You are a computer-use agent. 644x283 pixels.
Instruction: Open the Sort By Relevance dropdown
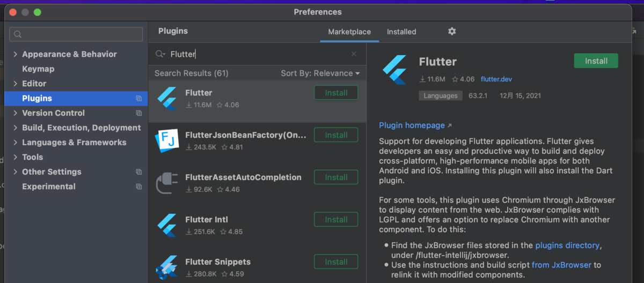(x=320, y=73)
